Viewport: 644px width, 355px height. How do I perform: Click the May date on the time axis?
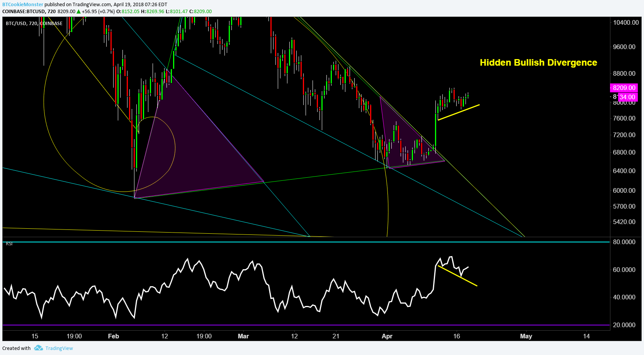point(526,336)
